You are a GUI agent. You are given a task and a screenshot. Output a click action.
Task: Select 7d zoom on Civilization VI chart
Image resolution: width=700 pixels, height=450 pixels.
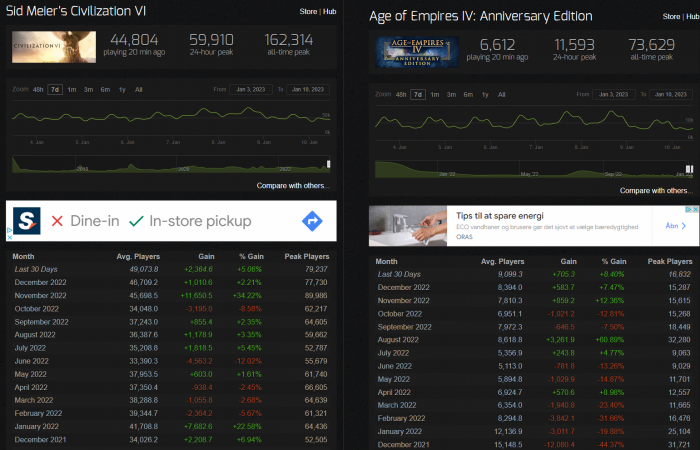(x=55, y=90)
